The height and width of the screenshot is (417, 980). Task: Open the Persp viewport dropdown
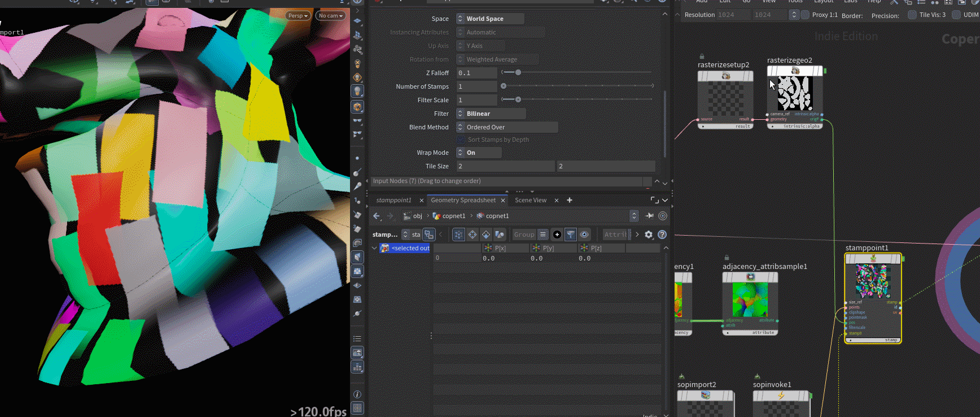[x=298, y=15]
